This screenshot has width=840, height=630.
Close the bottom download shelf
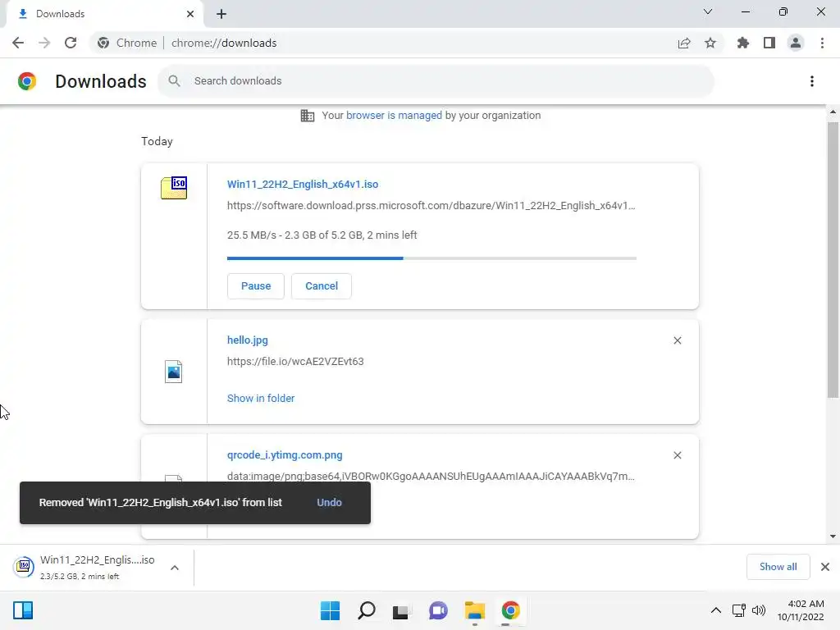point(825,567)
